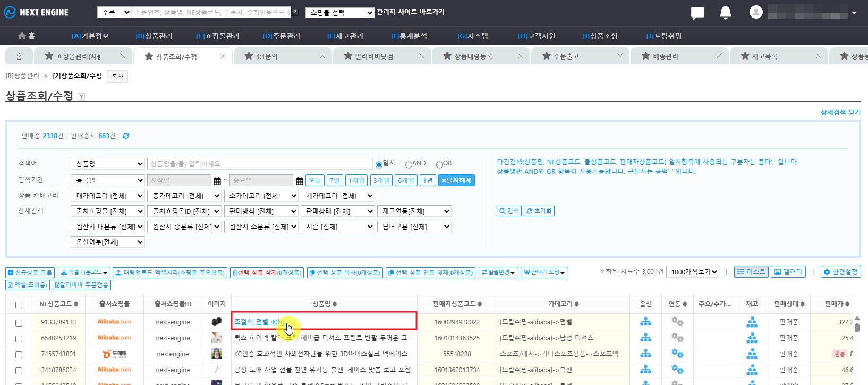Check the select-all checkbox in table header

[19, 305]
